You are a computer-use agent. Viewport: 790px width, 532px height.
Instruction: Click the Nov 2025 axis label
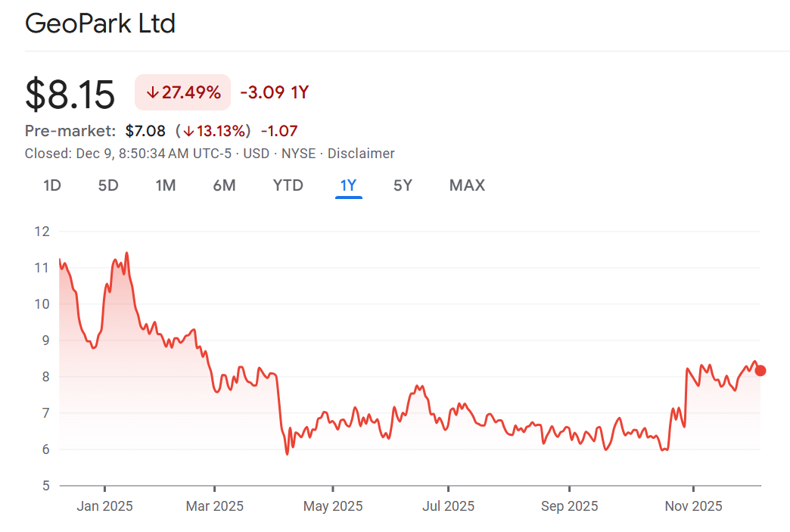point(693,506)
